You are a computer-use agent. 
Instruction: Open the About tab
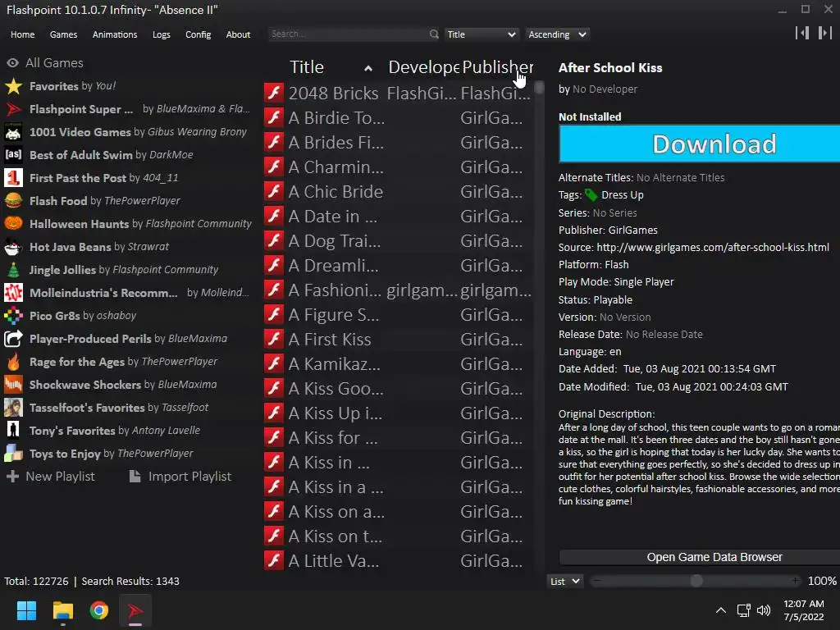(238, 34)
